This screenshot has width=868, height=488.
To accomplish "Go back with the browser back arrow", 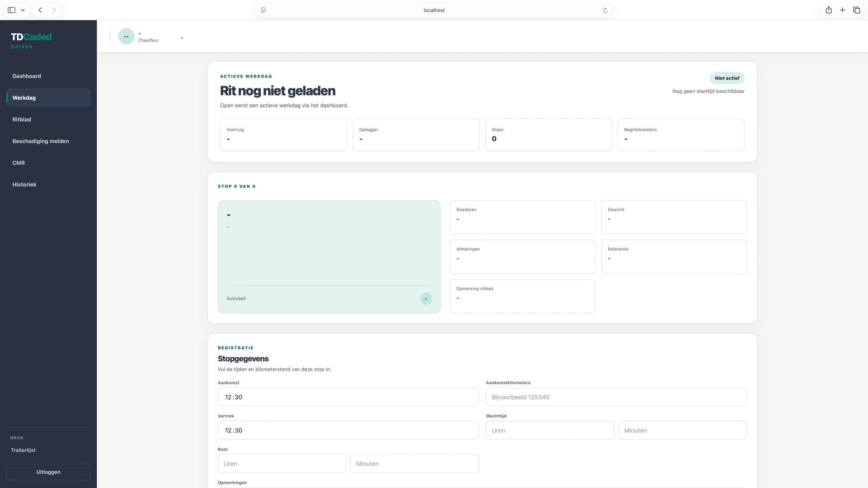I will [40, 10].
